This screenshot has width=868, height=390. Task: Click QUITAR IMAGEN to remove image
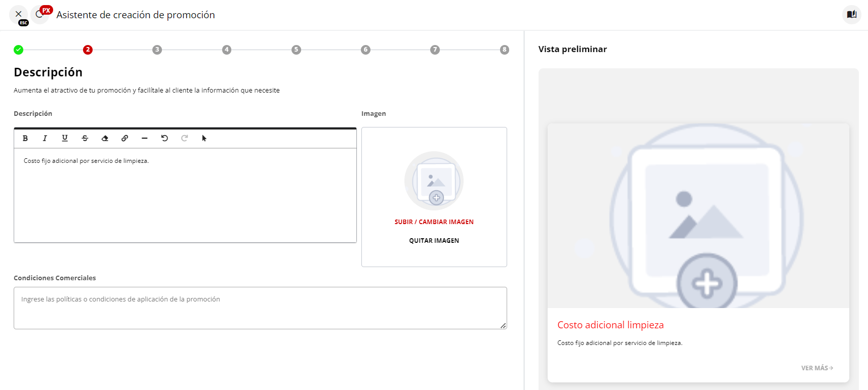tap(434, 241)
